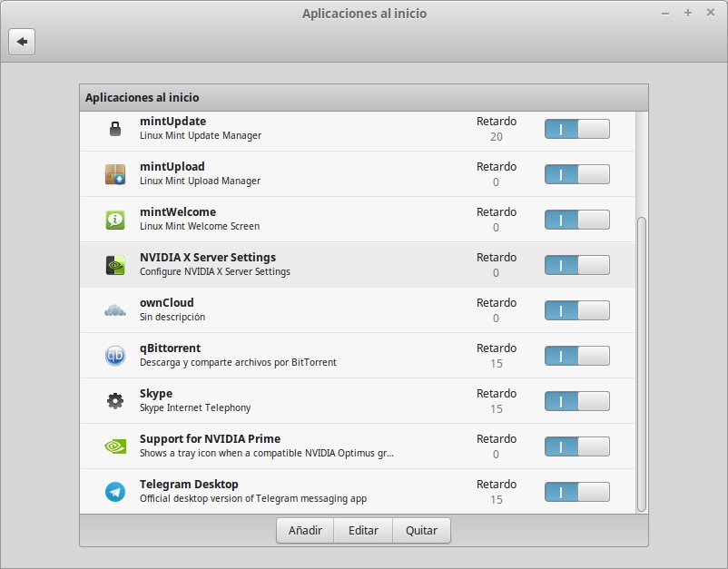Click the qBittorrent app icon
This screenshot has height=569, width=728.
point(115,356)
